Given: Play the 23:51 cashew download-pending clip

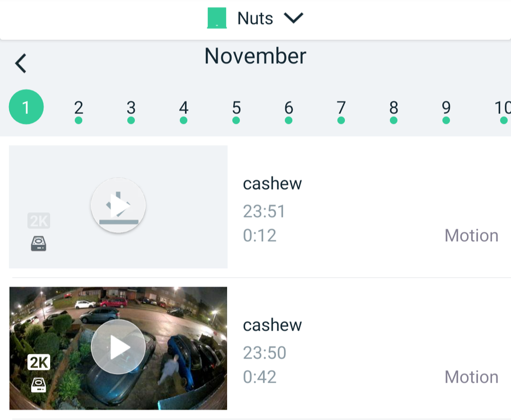Looking at the screenshot, I should [118, 205].
